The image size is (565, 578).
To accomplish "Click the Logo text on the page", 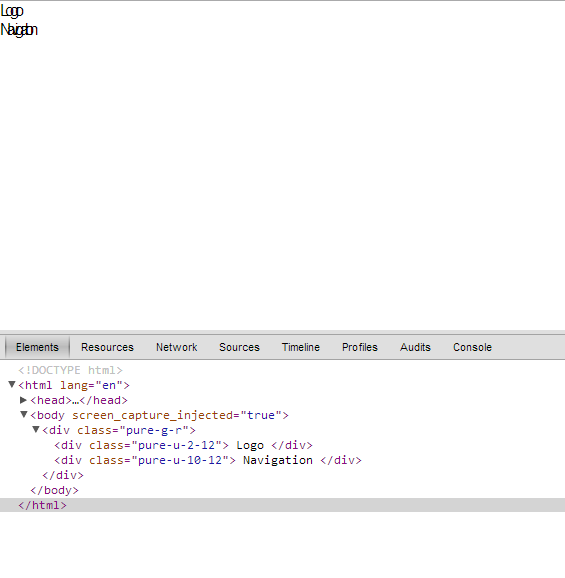I will pos(12,11).
